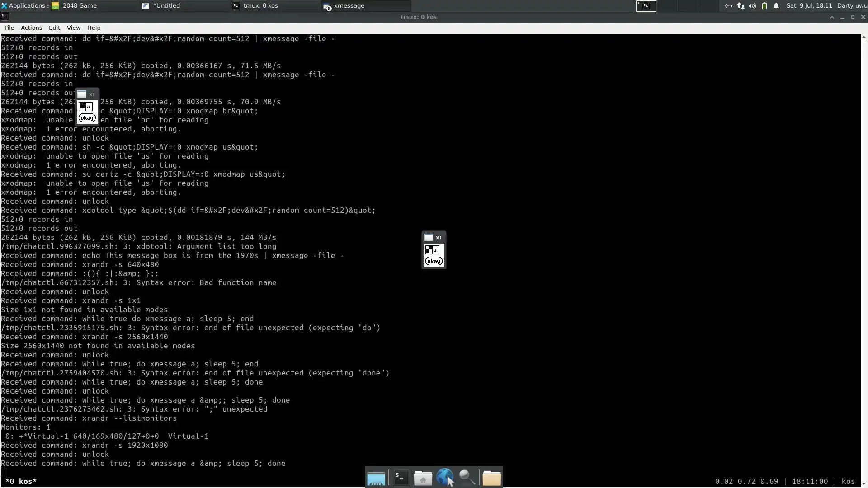Image resolution: width=868 pixels, height=488 pixels.
Task: Open the notifications bell icon
Action: coord(776,6)
